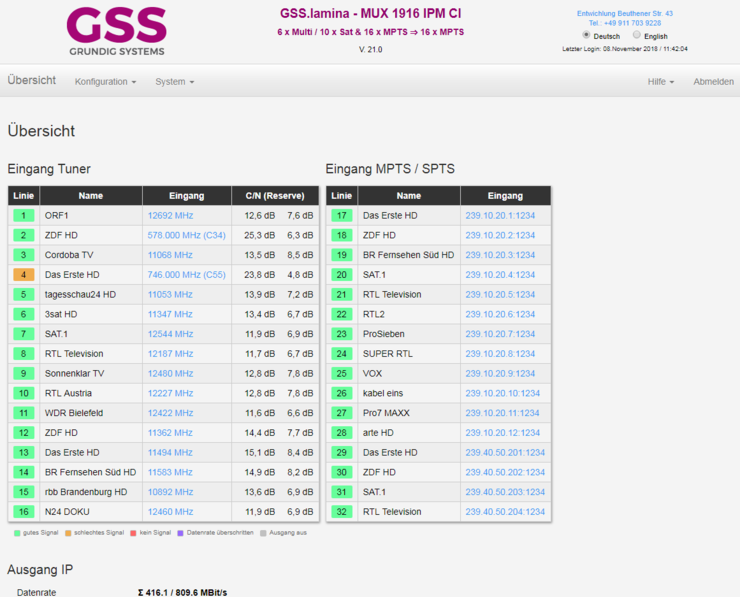
Task: Select the English language radio button
Action: point(636,35)
